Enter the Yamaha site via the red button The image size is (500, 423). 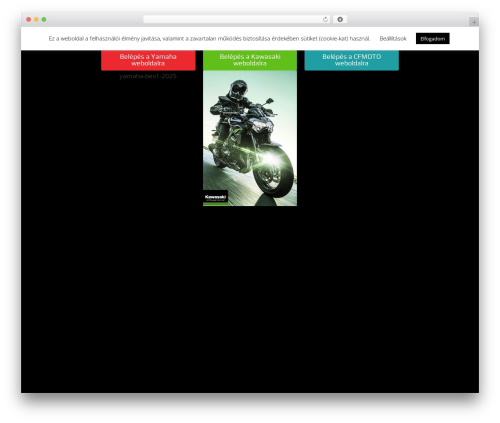[x=148, y=60]
